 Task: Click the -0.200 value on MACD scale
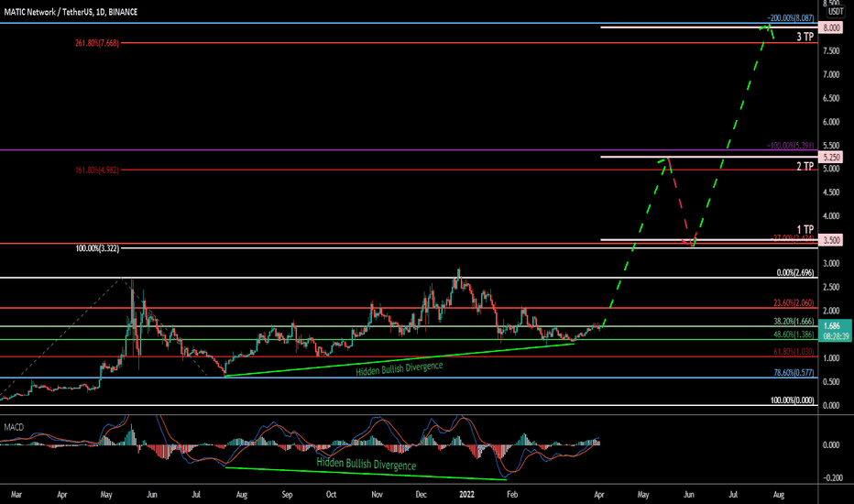[832, 477]
